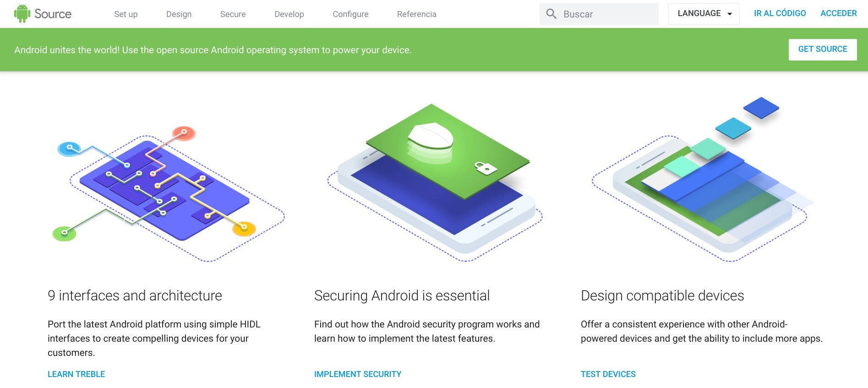This screenshot has height=388, width=868.
Task: Click the Android robot logo icon
Action: (x=22, y=14)
